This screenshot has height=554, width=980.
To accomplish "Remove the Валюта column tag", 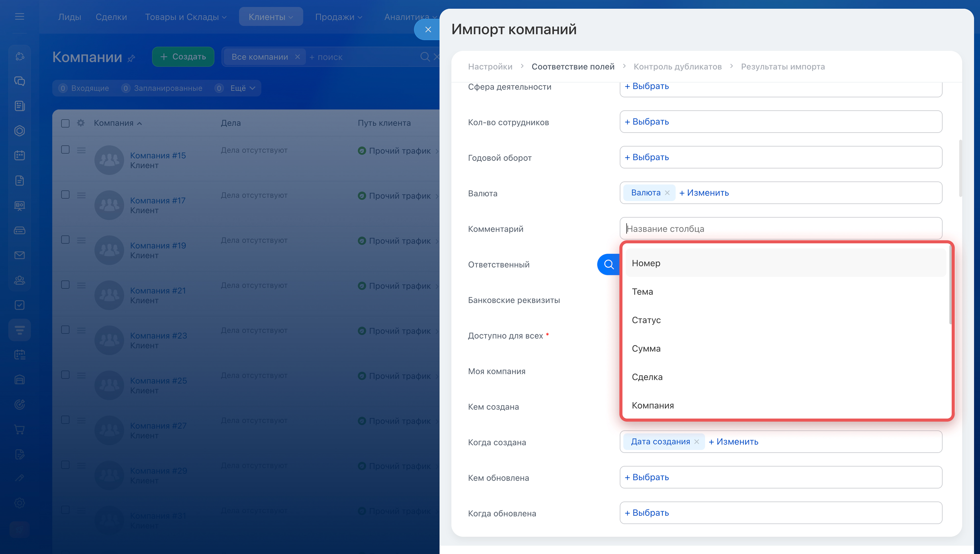I will (667, 193).
